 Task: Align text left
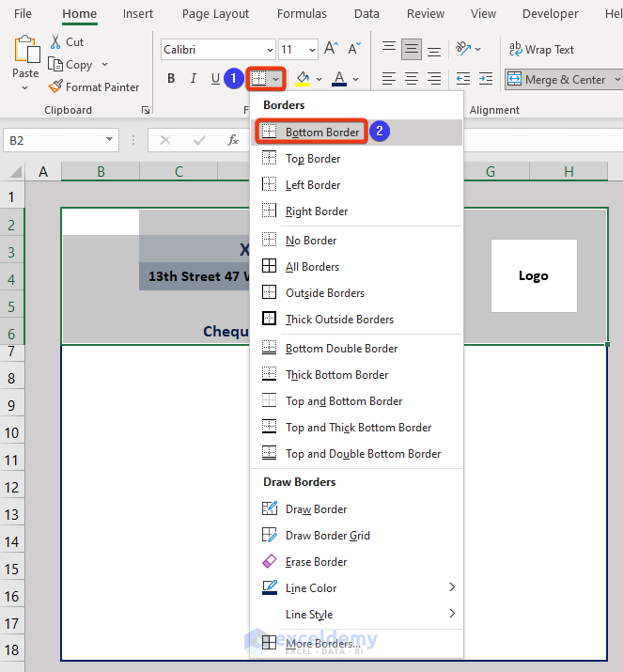389,79
